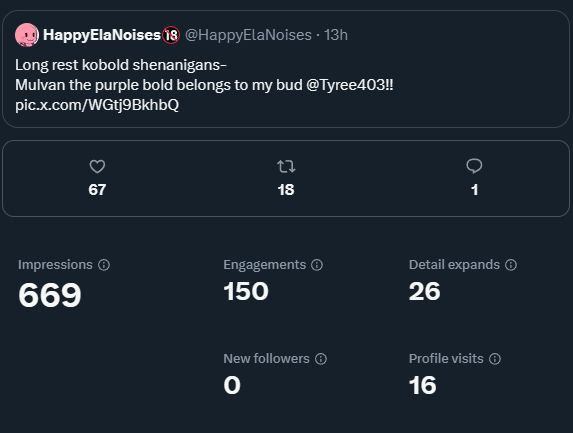Open the Profile visits info icon
The height and width of the screenshot is (433, 573).
click(495, 359)
